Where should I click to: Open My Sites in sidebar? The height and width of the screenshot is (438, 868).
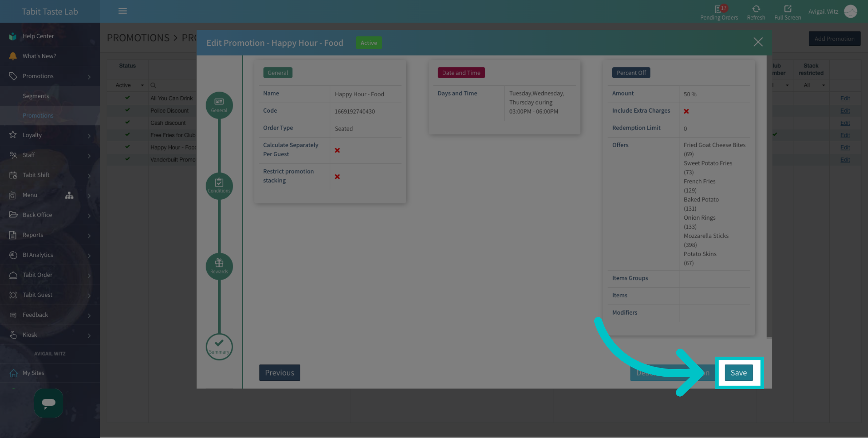tap(50, 373)
